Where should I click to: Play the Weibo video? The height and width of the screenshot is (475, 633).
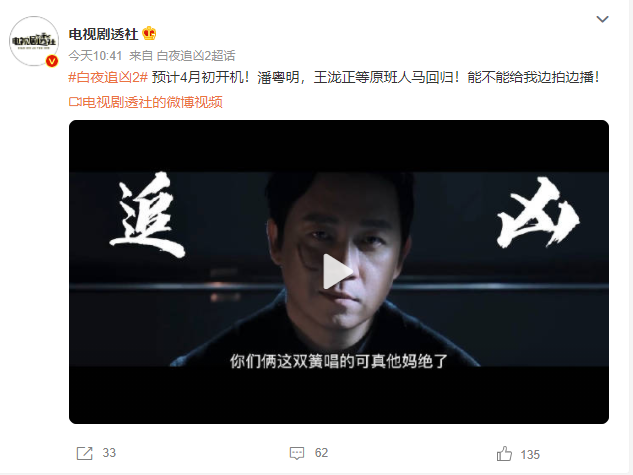pos(338,272)
